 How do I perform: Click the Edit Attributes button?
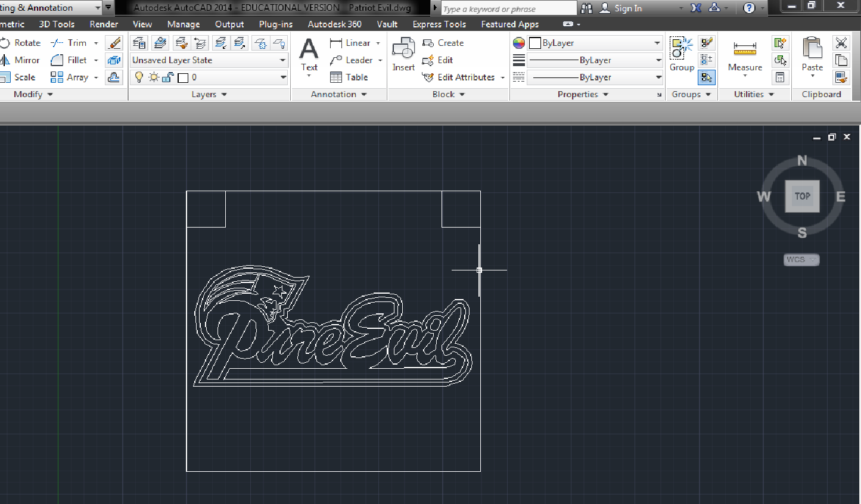pos(458,77)
